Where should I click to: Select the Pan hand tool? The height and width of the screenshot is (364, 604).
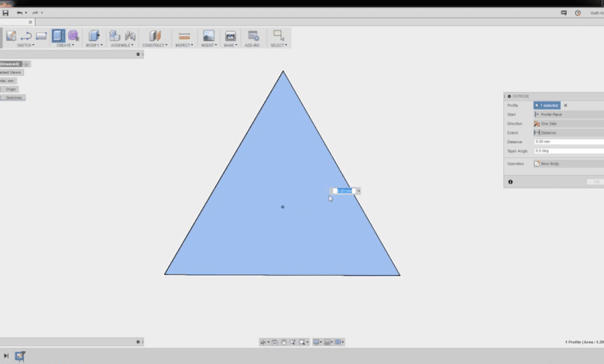point(284,342)
